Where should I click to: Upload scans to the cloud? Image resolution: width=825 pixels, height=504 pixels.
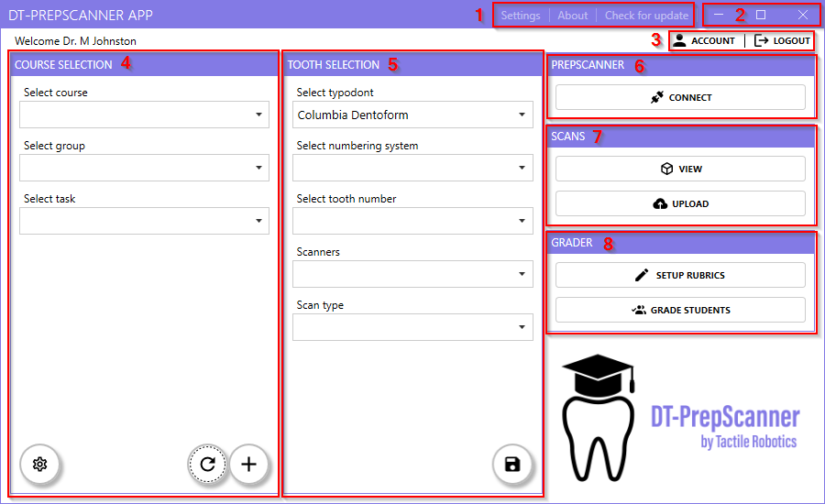680,203
